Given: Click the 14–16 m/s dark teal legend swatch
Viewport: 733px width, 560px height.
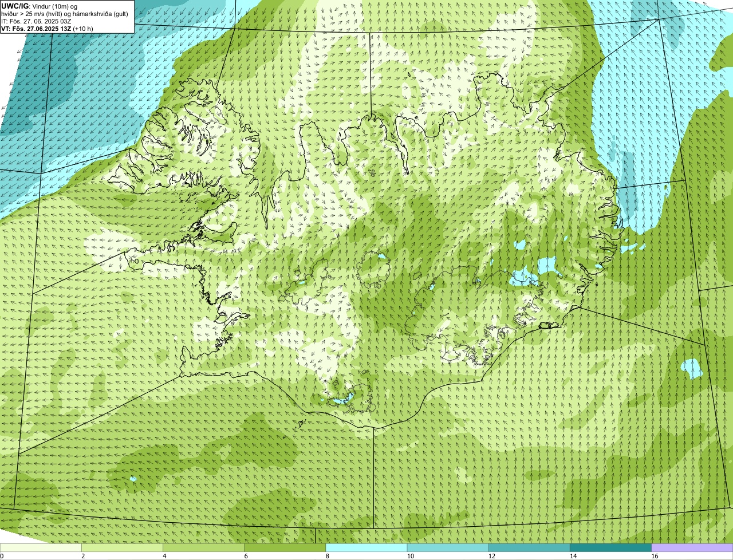Looking at the screenshot, I should coord(611,547).
